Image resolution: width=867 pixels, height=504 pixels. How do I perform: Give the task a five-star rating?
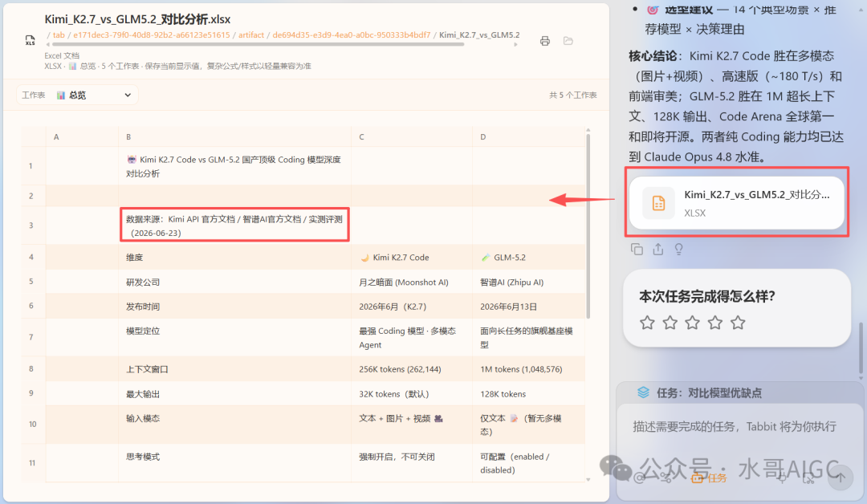[x=739, y=322]
